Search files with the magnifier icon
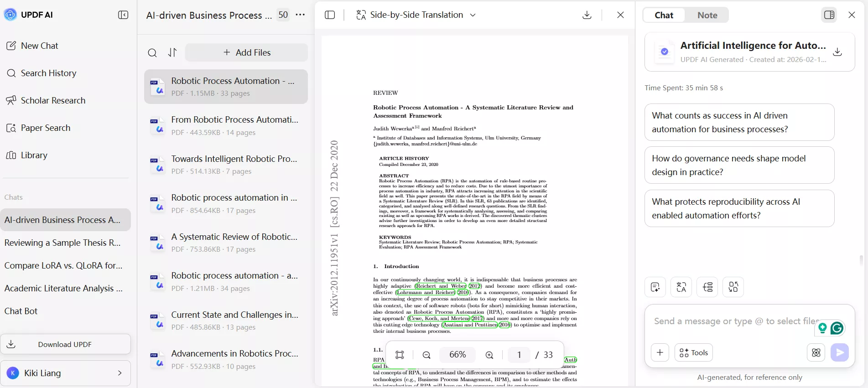The width and height of the screenshot is (868, 388). click(x=152, y=53)
